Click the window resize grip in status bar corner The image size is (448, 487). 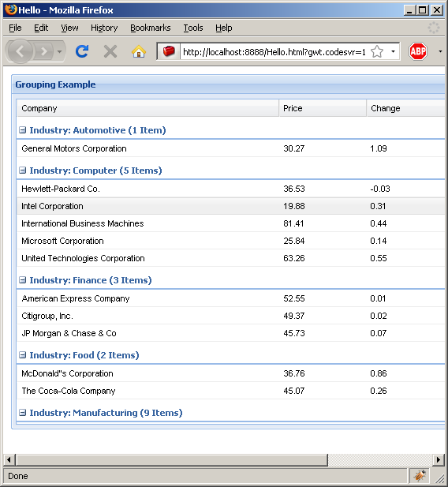(x=439, y=478)
